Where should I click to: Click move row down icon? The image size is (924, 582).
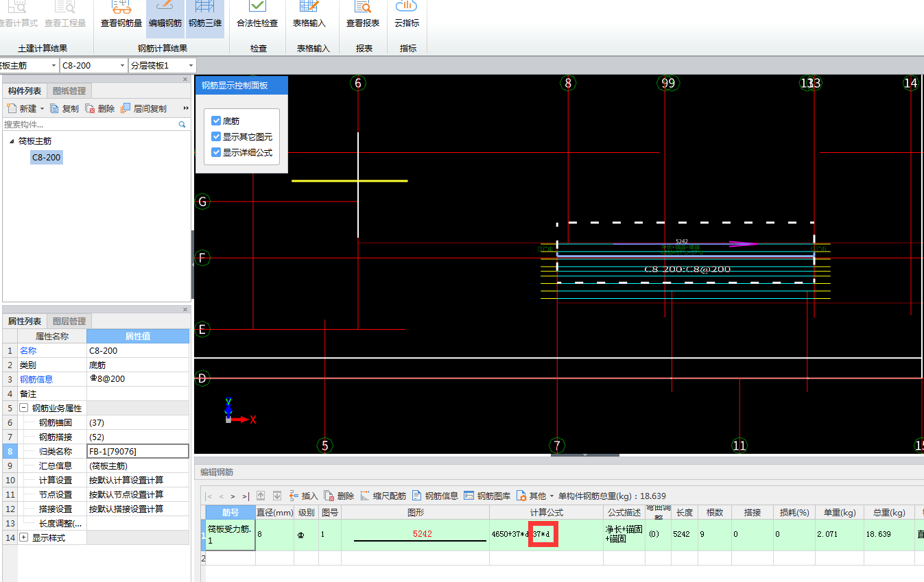pyautogui.click(x=278, y=496)
